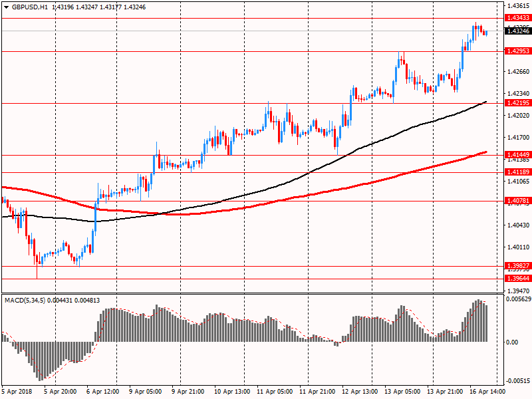Click the 1.43615 price scale value
Image resolution: width=532 pixels, height=399 pixels.
pyautogui.click(x=519, y=6)
